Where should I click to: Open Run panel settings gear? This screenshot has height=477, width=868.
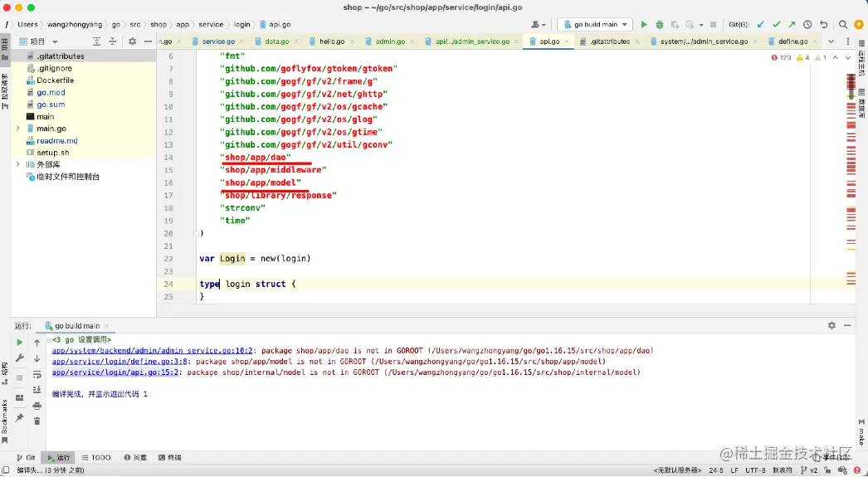coord(831,325)
